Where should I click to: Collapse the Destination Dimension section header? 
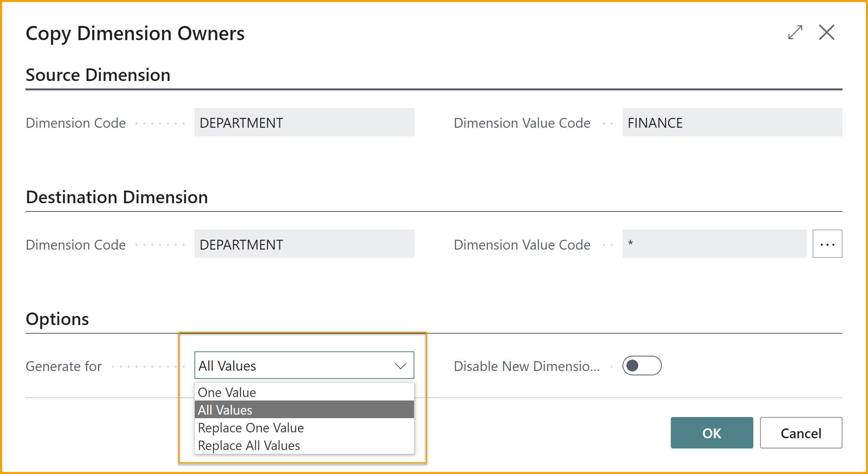pos(117,197)
